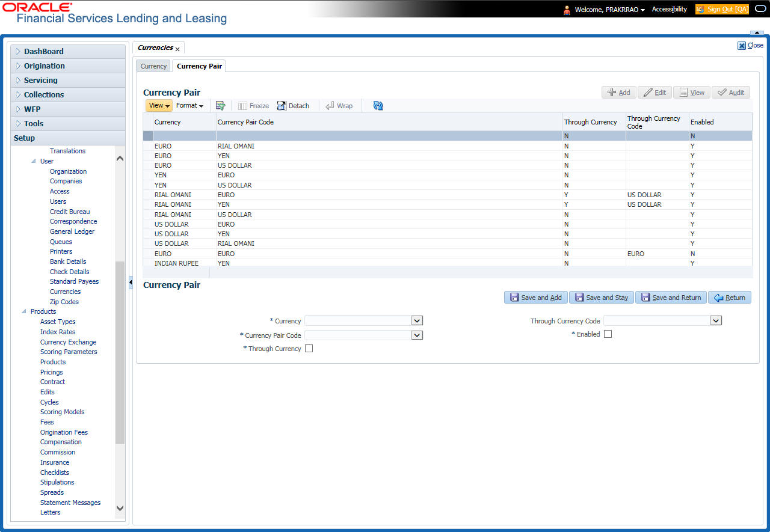Toggle the Through Currency checkbox
The width and height of the screenshot is (770, 532).
[309, 349]
